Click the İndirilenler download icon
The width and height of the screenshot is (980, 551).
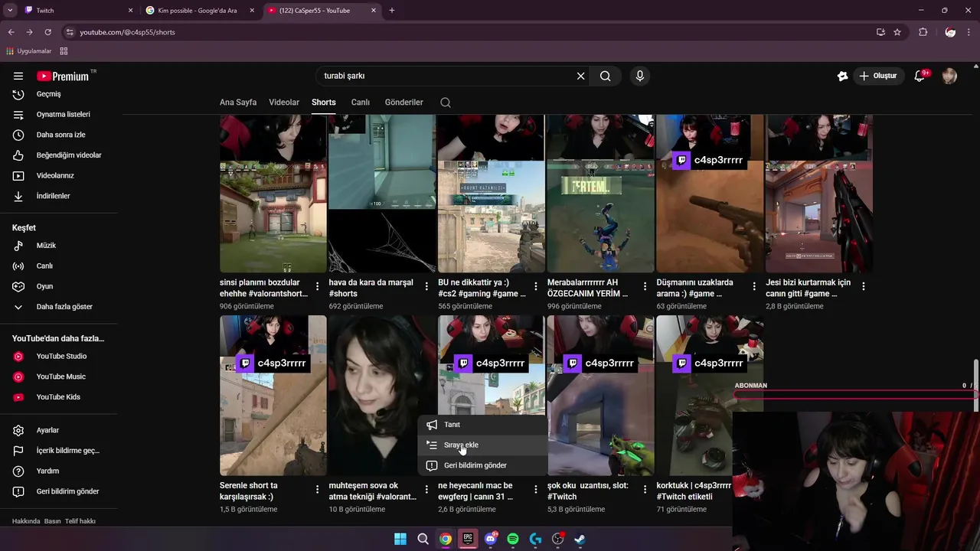pyautogui.click(x=18, y=196)
